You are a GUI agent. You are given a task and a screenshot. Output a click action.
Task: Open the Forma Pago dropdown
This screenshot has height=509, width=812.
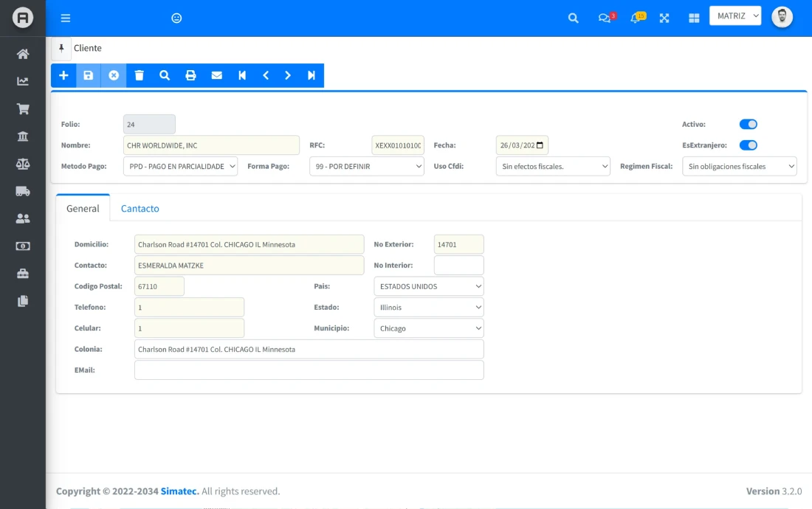(367, 167)
